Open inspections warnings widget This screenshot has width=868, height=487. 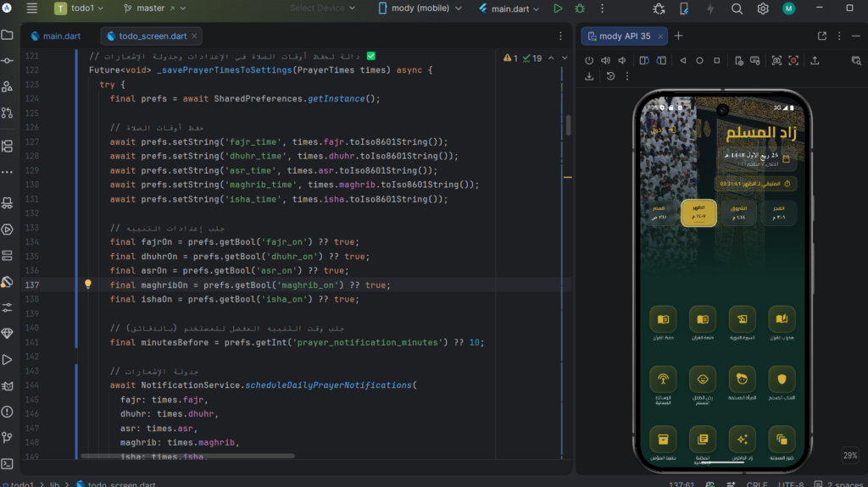point(522,58)
